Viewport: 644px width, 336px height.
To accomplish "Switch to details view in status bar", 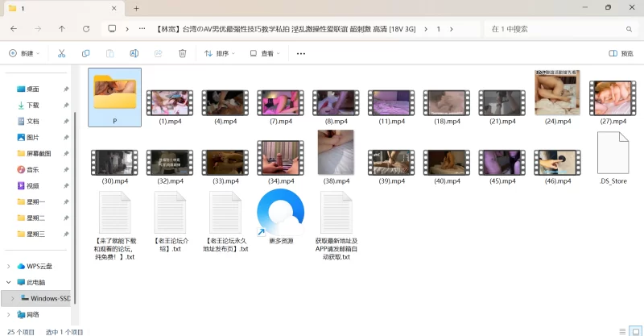I will pyautogui.click(x=622, y=330).
